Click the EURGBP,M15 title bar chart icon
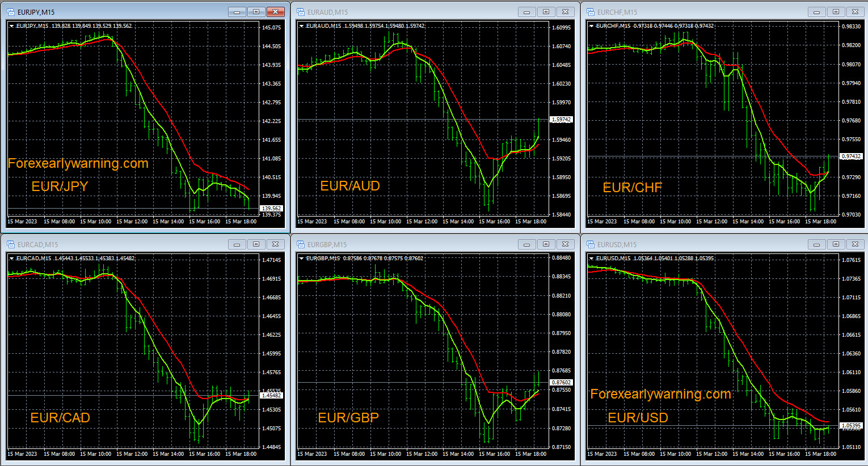This screenshot has height=466, width=868. pyautogui.click(x=301, y=244)
